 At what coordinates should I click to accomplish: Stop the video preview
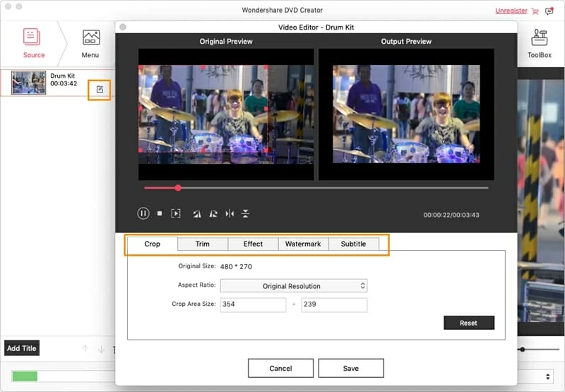click(x=160, y=213)
